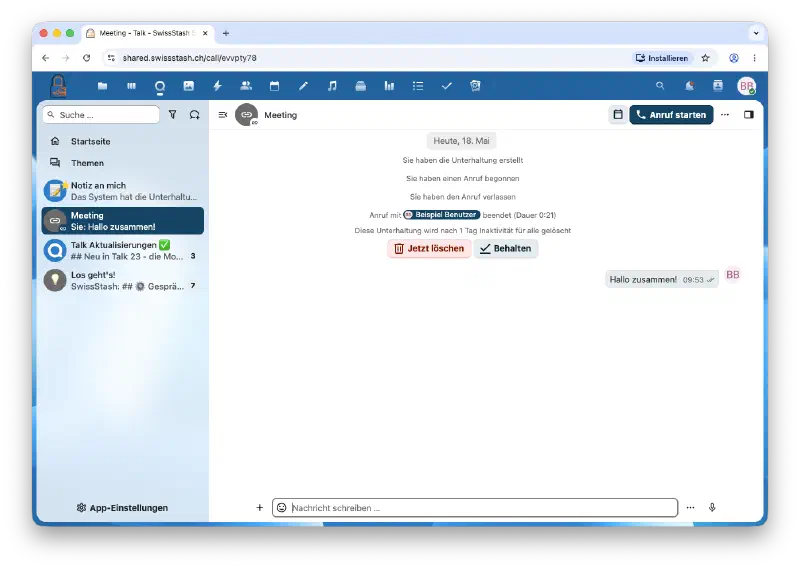The image size is (800, 569).
Task: Open the emoji picker smiley icon
Action: coord(282,508)
